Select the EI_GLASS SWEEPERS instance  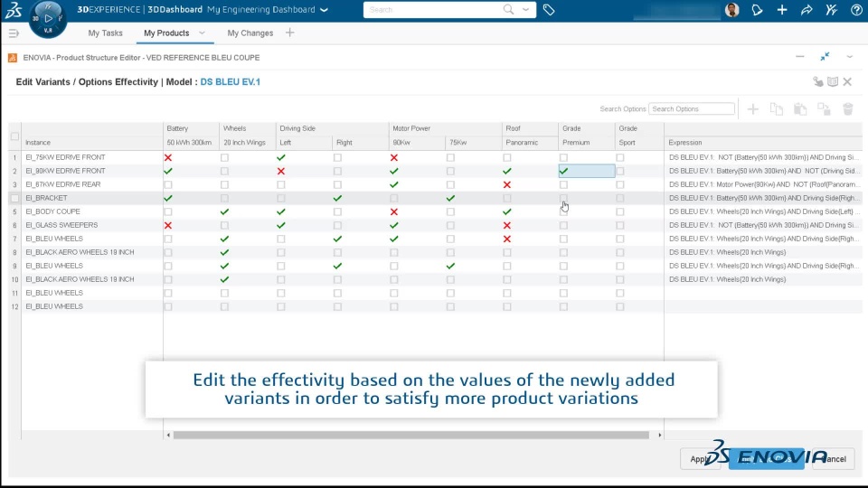pyautogui.click(x=61, y=225)
